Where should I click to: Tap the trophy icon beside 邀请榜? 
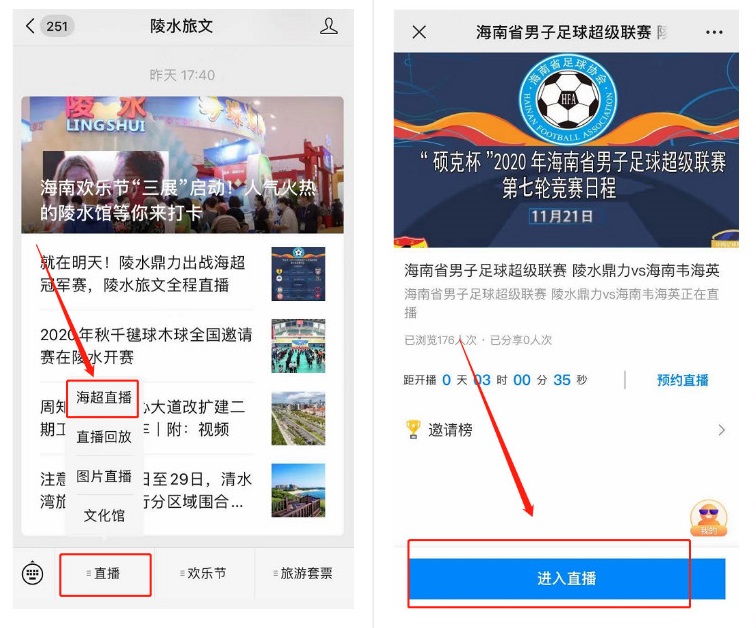point(413,429)
